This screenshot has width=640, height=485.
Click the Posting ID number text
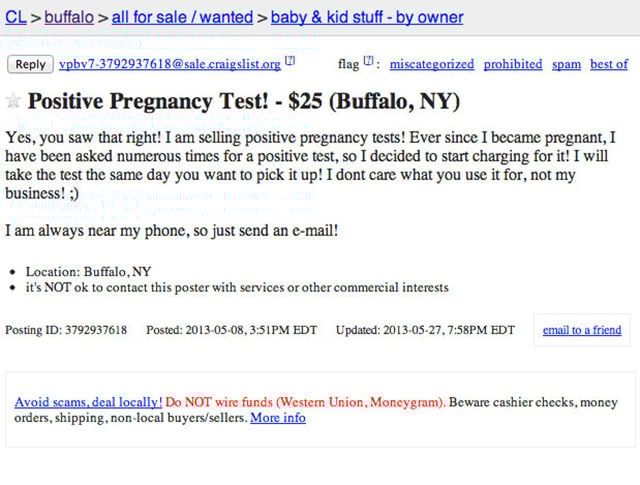click(x=97, y=330)
